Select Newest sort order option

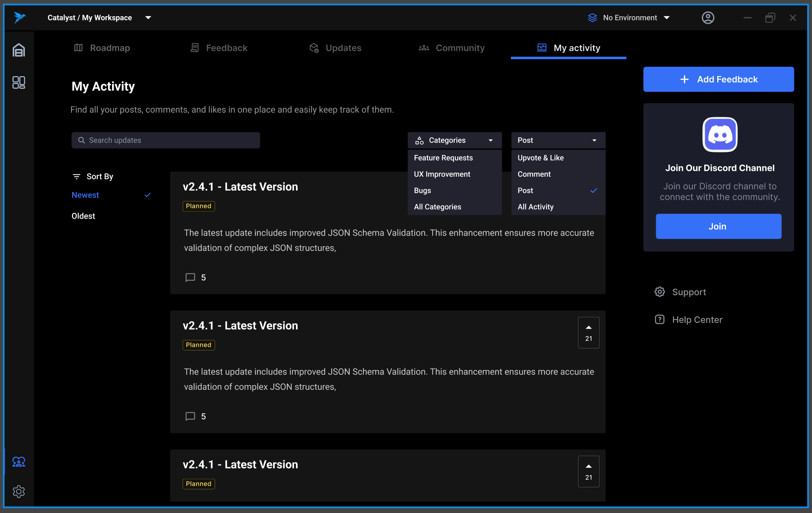pyautogui.click(x=85, y=195)
